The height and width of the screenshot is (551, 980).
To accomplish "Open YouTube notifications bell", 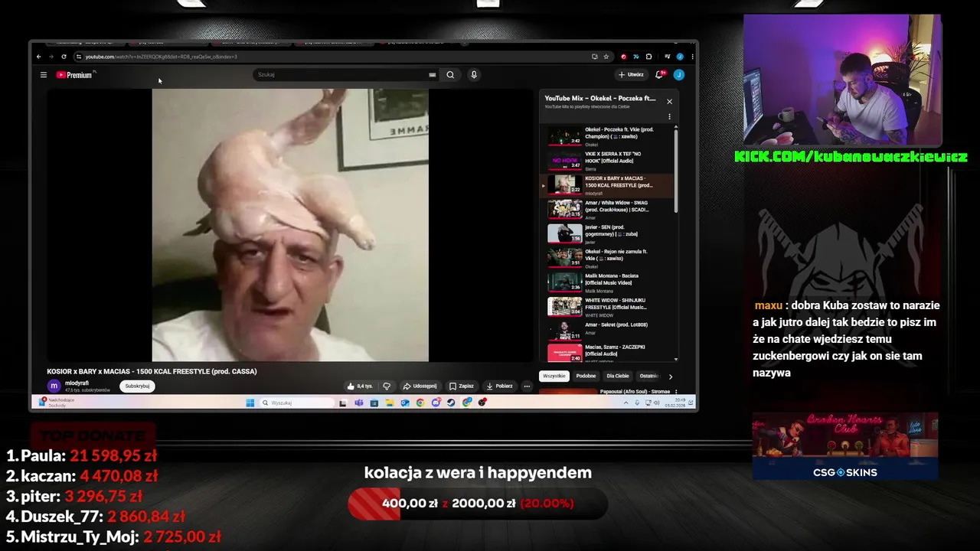I will point(659,74).
